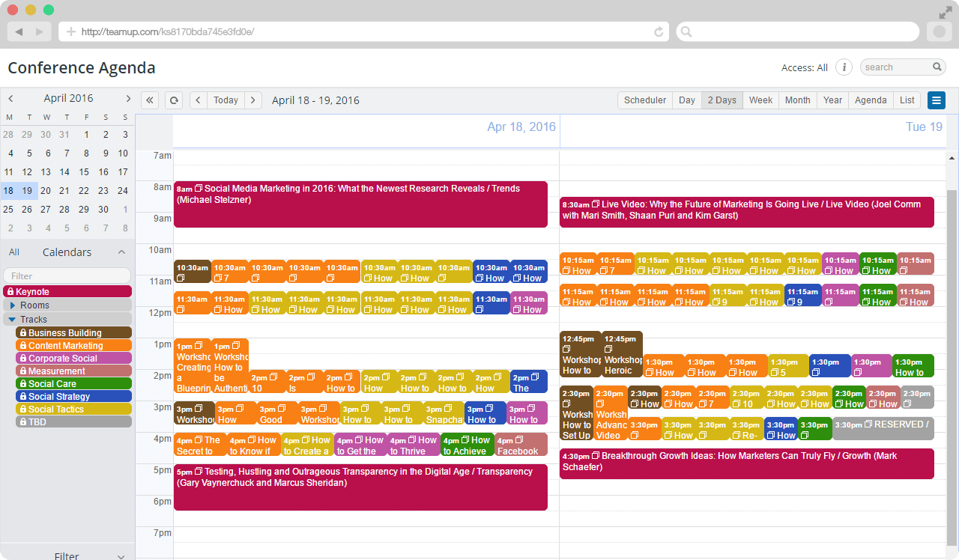Image resolution: width=959 pixels, height=560 pixels.
Task: Go to previous month in mini calendar
Action: point(10,99)
